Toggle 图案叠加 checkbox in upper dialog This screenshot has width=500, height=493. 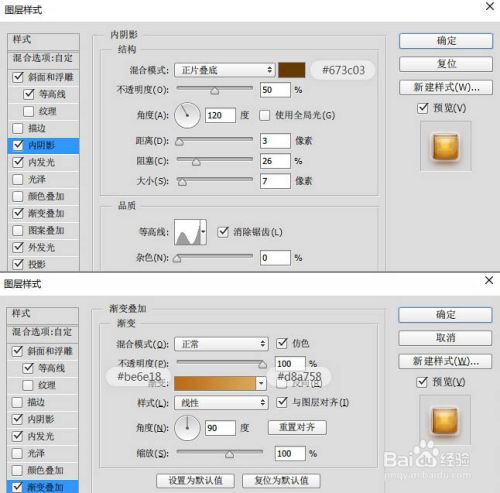pos(18,230)
